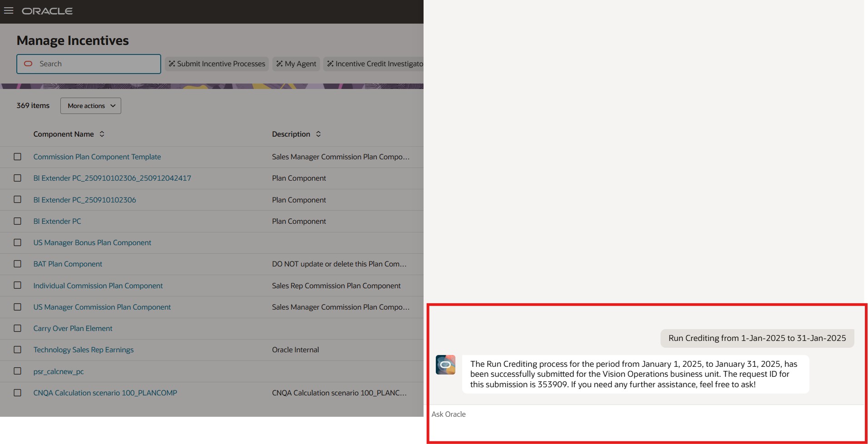The image size is (868, 444).
Task: Open BI Extender PC_250910102306_250912042417 link
Action: [112, 178]
